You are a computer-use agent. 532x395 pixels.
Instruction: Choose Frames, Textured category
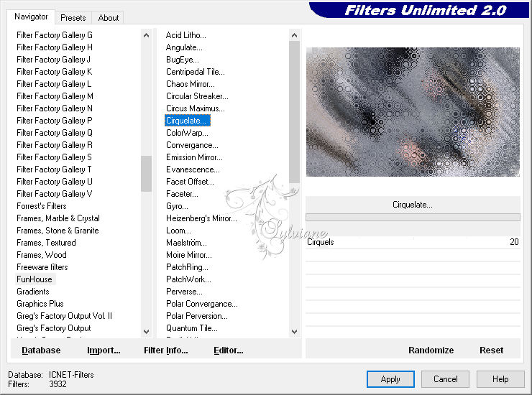click(x=46, y=243)
